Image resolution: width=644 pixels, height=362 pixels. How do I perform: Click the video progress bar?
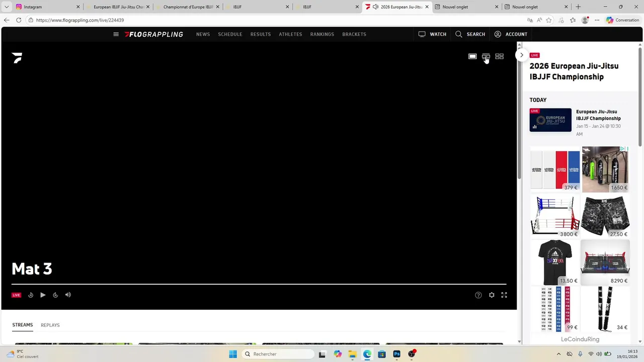[x=259, y=284]
